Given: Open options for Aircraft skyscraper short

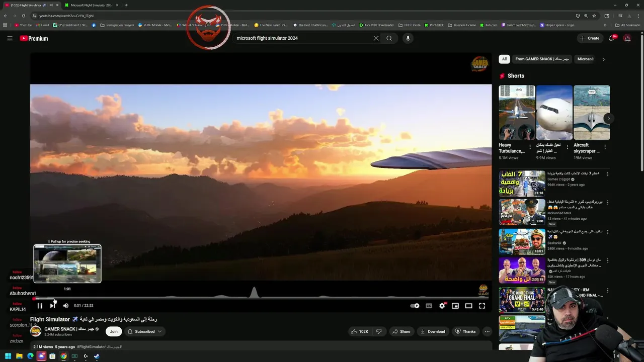Looking at the screenshot, I should 605,147.
